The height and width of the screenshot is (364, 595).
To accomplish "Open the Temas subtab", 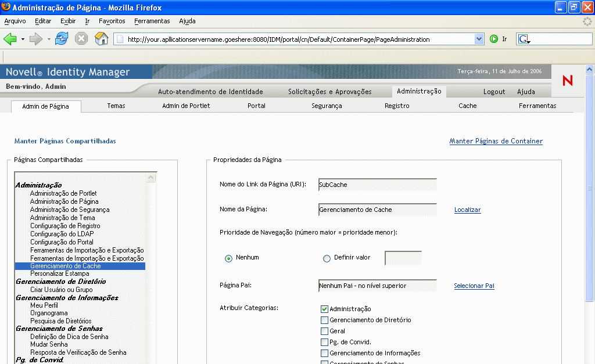I will click(x=116, y=106).
